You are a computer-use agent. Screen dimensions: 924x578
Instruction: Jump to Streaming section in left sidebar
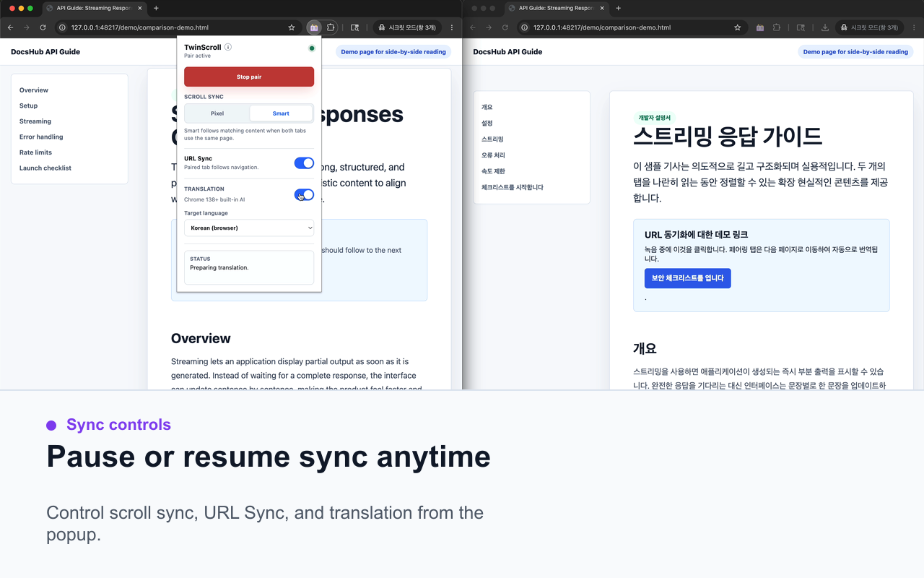click(35, 121)
